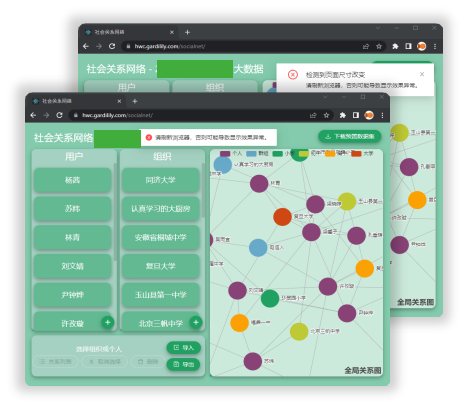Viewport: 467px width, 409px height.
Task: Select organization 认真学习的大厨房
Action: click(161, 209)
